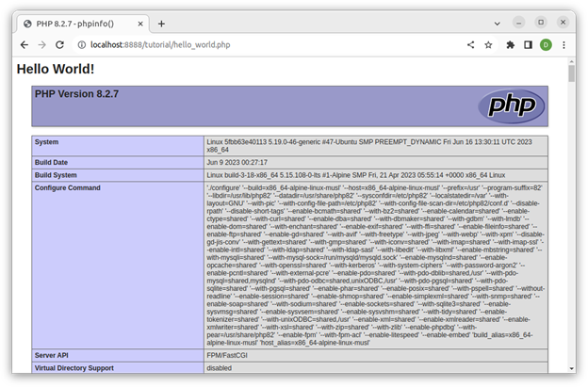
Task: Share this page via share icon
Action: tap(471, 44)
